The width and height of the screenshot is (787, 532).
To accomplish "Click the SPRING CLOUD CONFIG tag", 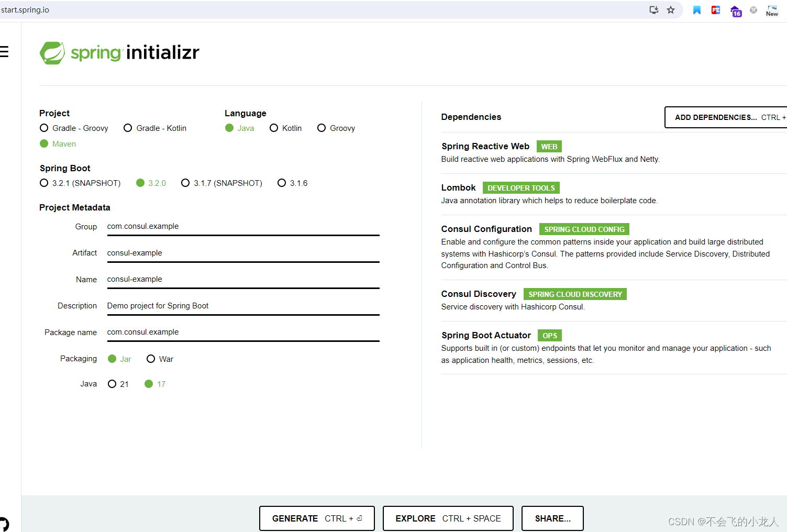I will [x=584, y=229].
